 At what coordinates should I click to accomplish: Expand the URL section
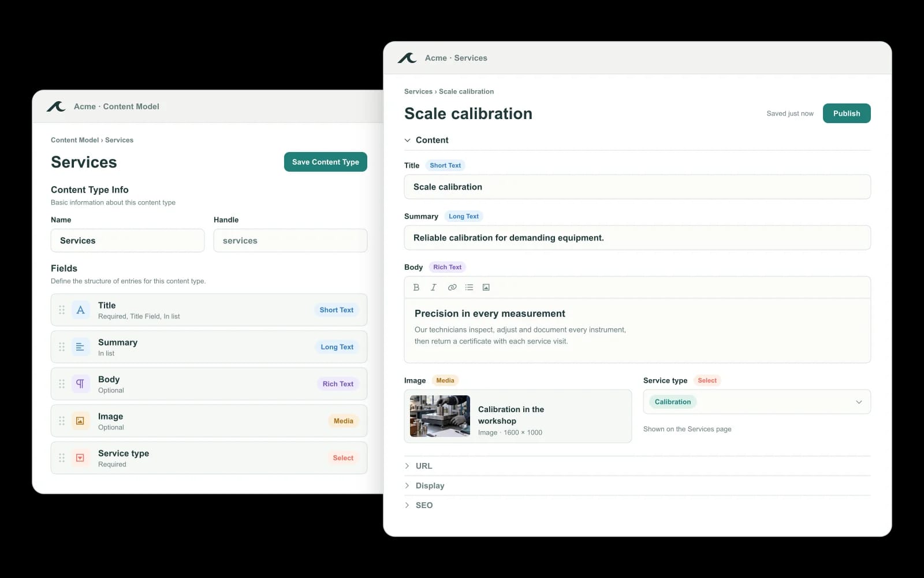pyautogui.click(x=408, y=466)
